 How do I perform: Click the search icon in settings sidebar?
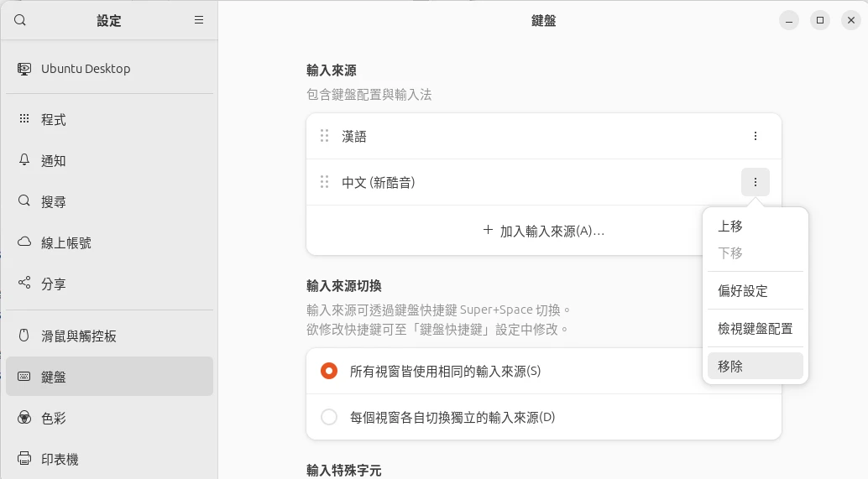coord(20,20)
